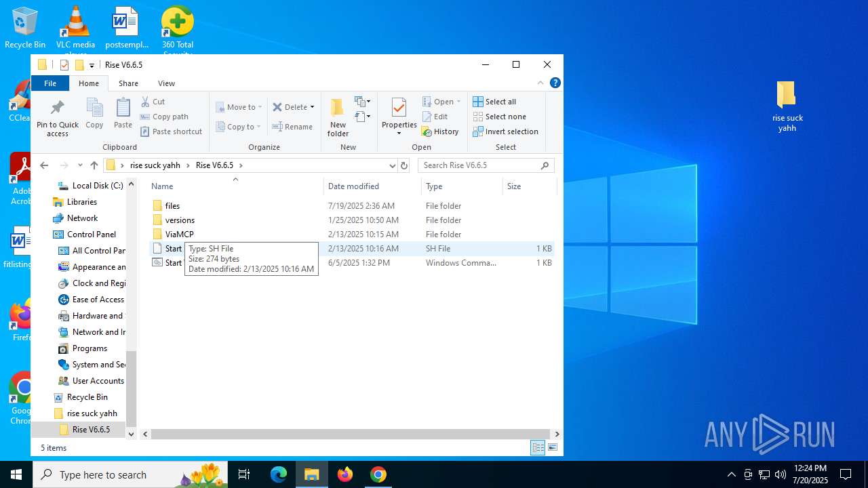Image resolution: width=868 pixels, height=488 pixels.
Task: Open the Easy access dropdown icon
Action: pyautogui.click(x=363, y=117)
